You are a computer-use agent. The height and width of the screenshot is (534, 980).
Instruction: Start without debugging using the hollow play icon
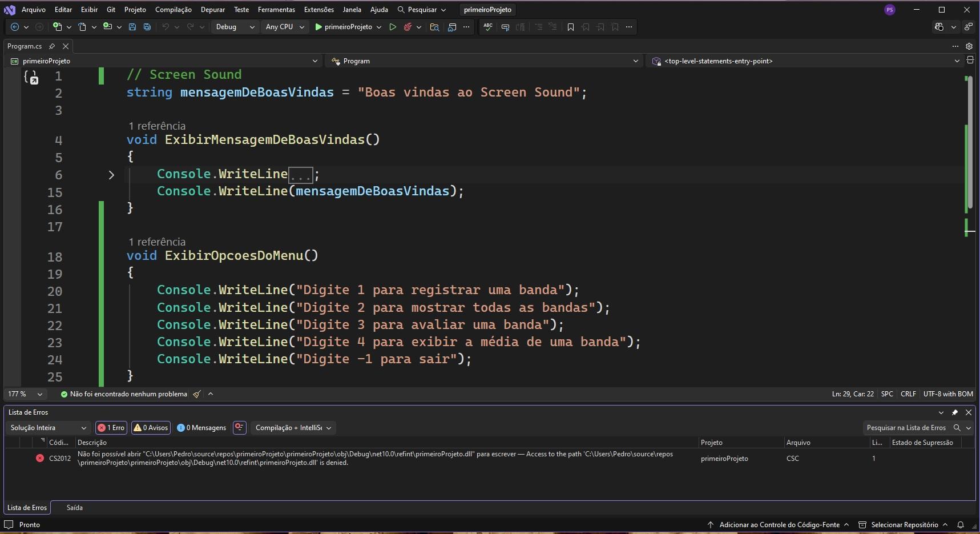[393, 27]
